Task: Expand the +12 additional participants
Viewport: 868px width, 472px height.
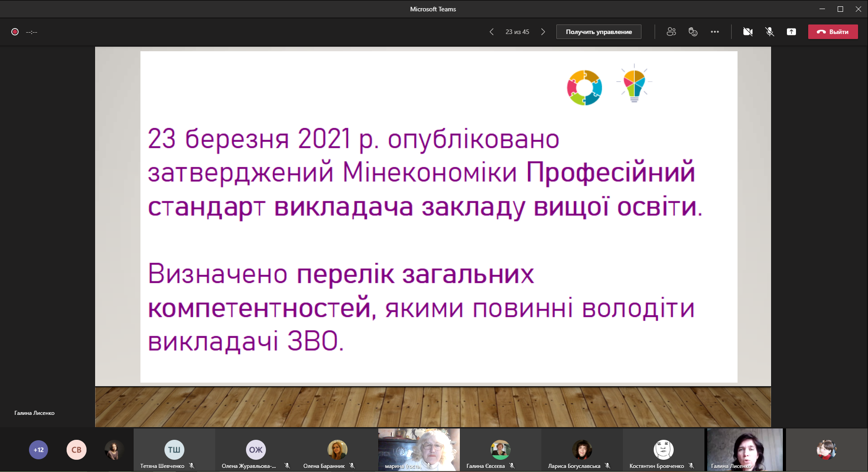Action: (x=39, y=450)
